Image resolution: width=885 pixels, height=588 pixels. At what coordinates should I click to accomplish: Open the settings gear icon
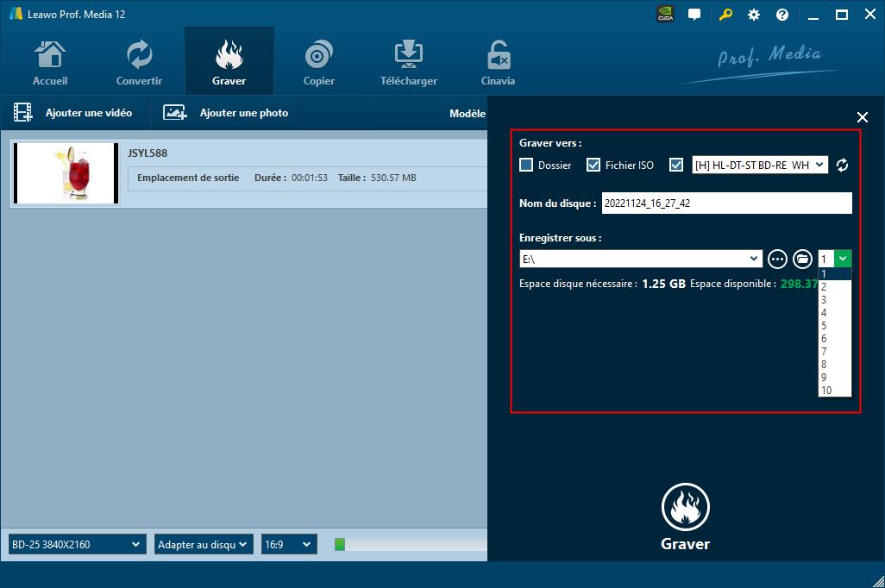click(754, 15)
